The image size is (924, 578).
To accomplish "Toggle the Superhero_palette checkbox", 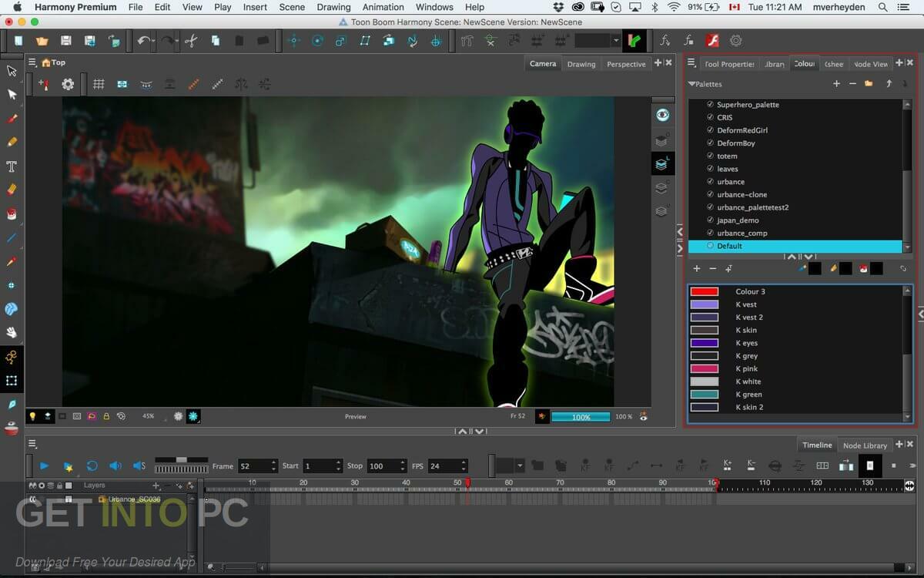I will click(710, 104).
